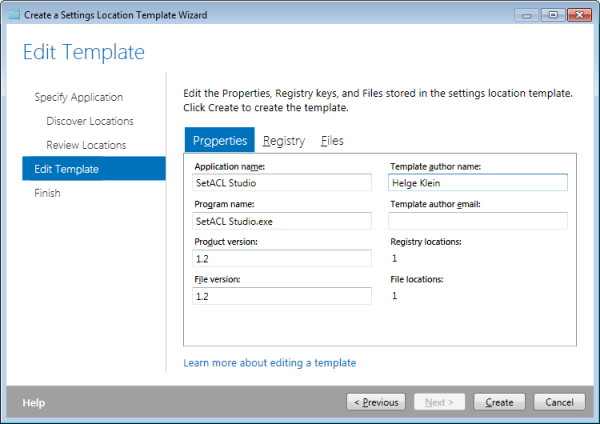The image size is (600, 424).
Task: Click the Registry locations value 1
Action: coord(395,258)
